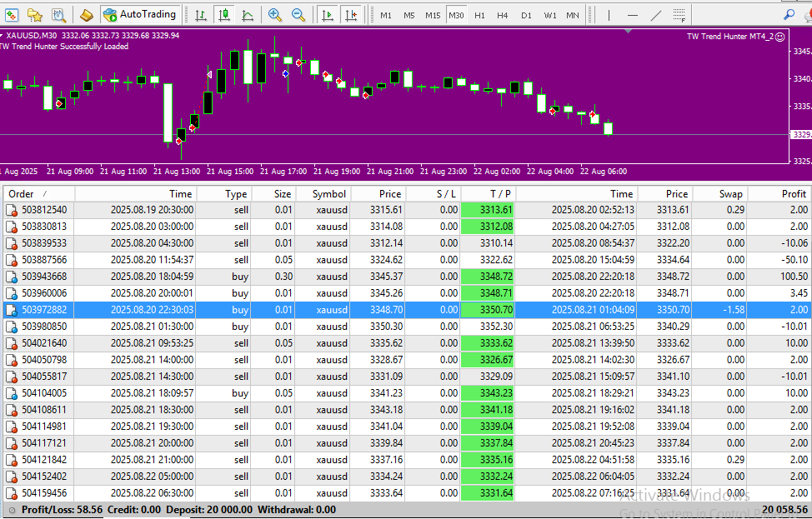Viewport: 812px width, 519px height.
Task: Click close time 2025.08.22 06:04:05
Action: tap(593, 477)
